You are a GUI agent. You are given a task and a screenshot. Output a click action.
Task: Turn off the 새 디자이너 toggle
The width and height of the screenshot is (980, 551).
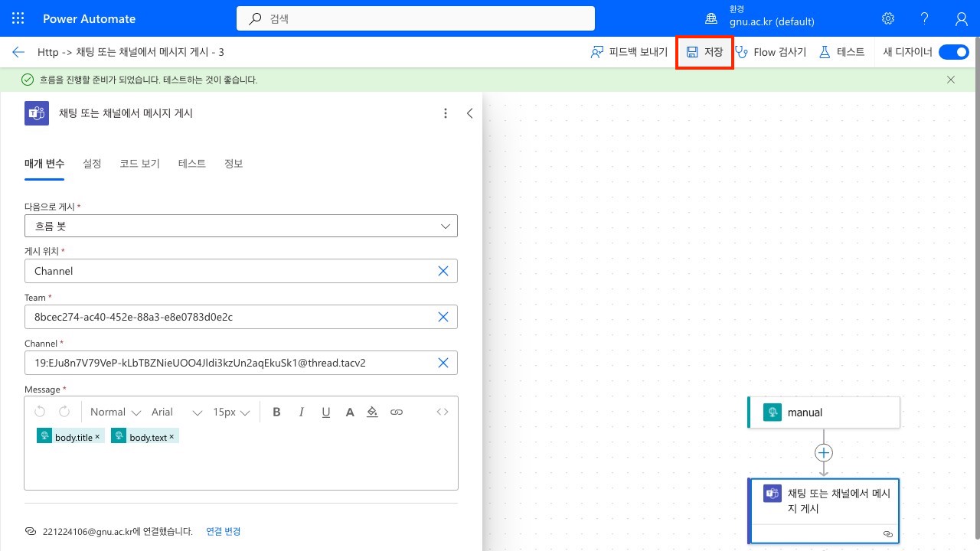click(x=953, y=52)
